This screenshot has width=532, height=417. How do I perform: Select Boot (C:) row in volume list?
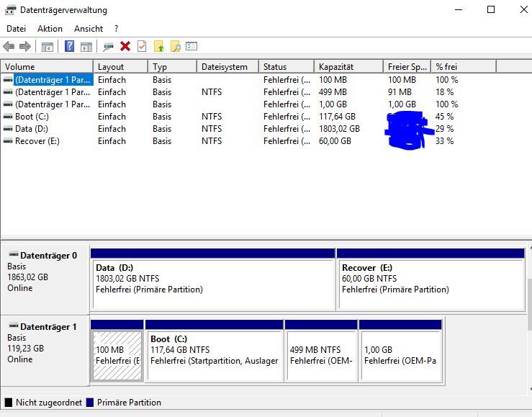pyautogui.click(x=33, y=117)
